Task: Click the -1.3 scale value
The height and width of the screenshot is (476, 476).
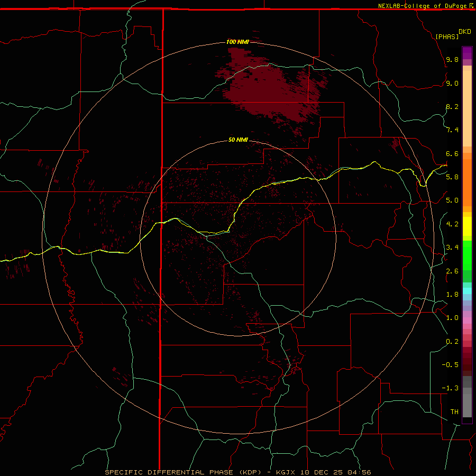Action: tap(450, 388)
